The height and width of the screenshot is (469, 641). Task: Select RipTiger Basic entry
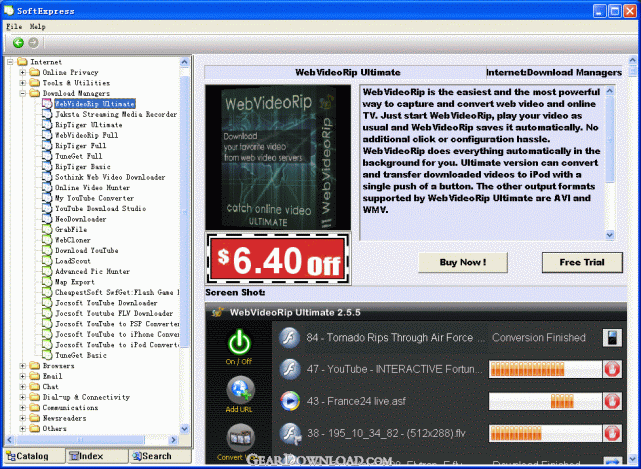click(83, 166)
